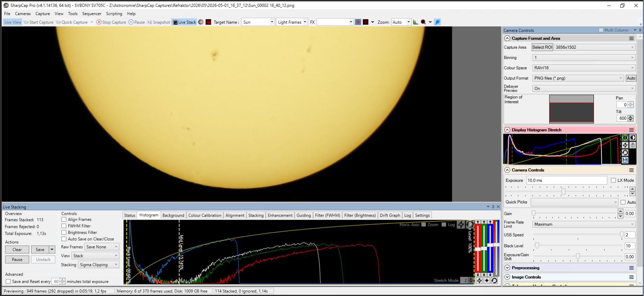
Task: Open the Frame Rate Limit dropdown
Action: [x=584, y=224]
